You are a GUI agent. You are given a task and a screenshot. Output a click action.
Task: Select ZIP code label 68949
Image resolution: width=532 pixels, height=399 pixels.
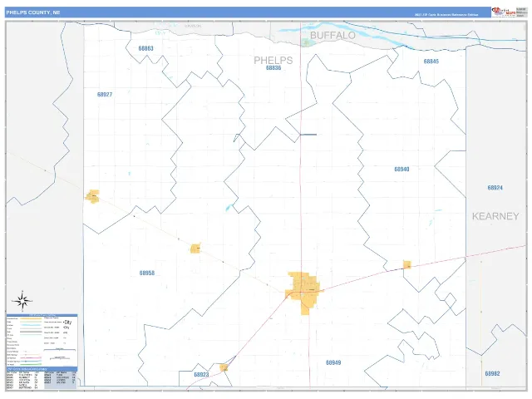333,362
